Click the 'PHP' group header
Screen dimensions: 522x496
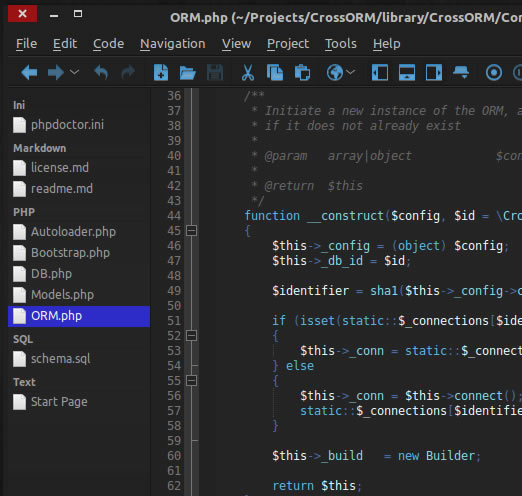[24, 212]
